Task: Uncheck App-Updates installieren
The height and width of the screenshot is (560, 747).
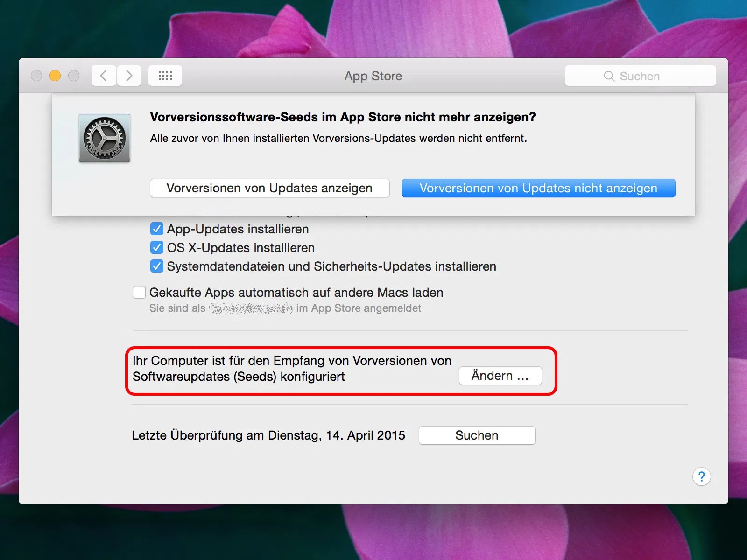Action: (x=157, y=229)
